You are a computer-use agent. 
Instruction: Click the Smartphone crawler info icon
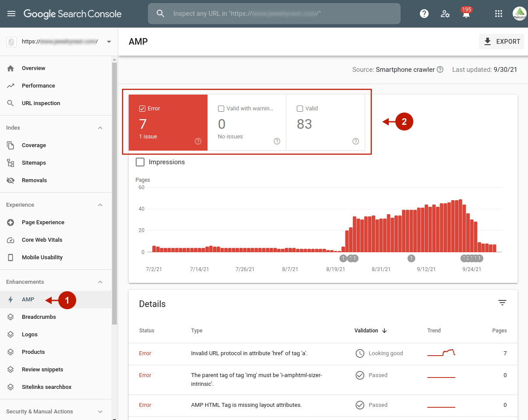[x=440, y=69]
